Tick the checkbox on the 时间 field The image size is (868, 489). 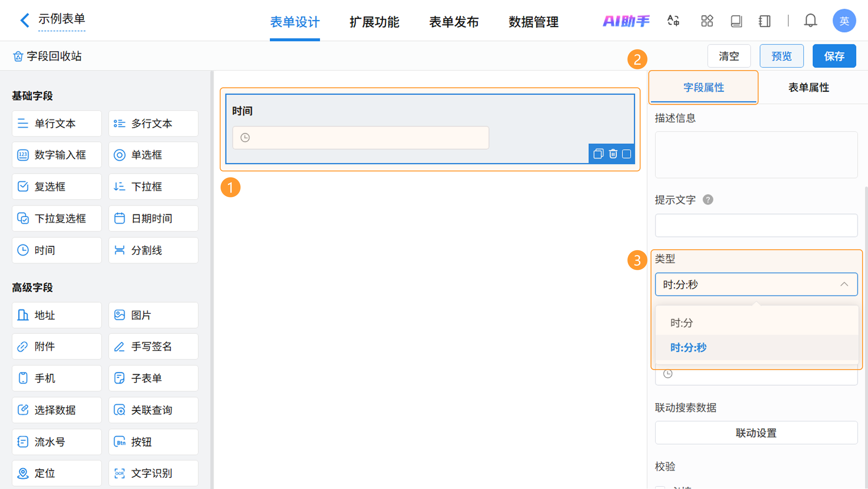coord(626,154)
